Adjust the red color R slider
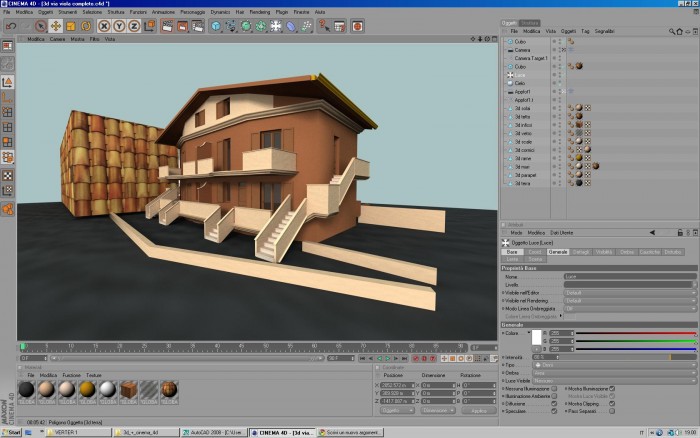Screen dimensions: 700x438 (x=636, y=333)
